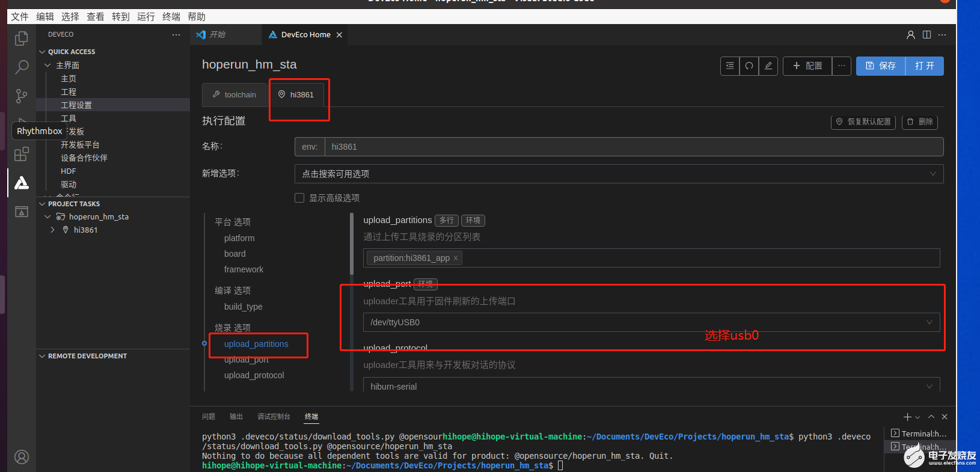Open the Accounts icon at bottom of activity bar

[22, 458]
